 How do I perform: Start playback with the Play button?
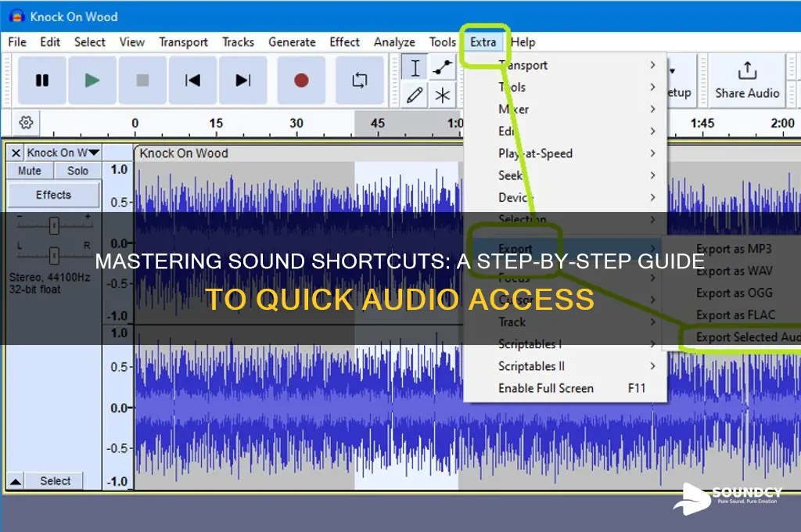(x=92, y=81)
